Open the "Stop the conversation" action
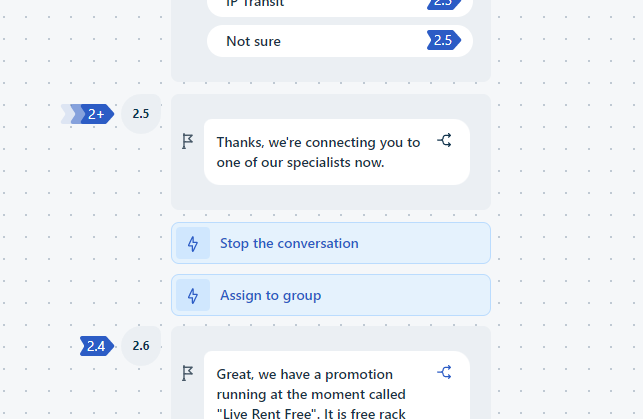This screenshot has height=419, width=643. click(331, 243)
